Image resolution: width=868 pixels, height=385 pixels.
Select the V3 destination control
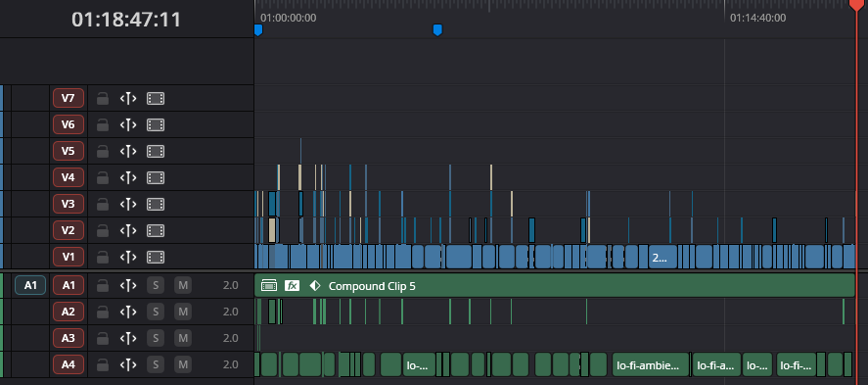coord(69,205)
